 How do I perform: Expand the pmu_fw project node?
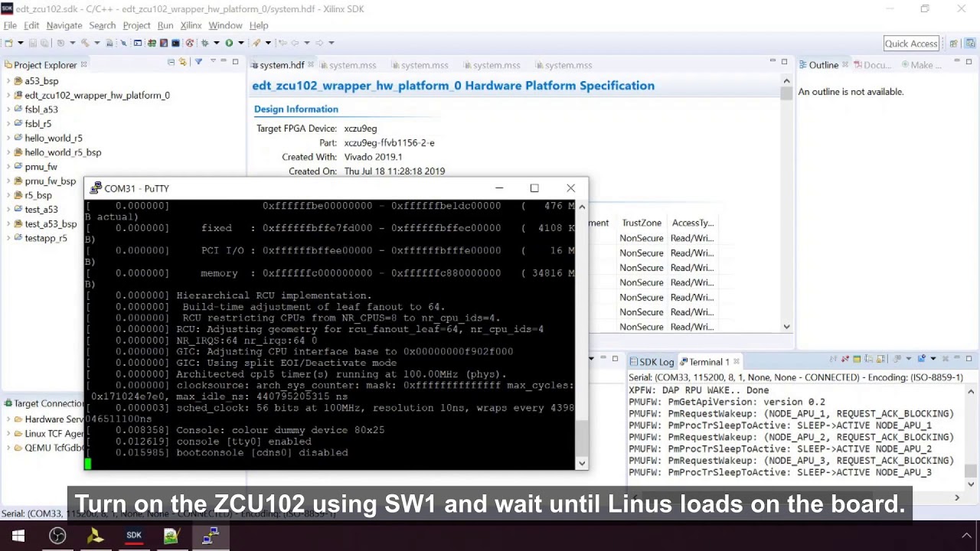(x=8, y=166)
